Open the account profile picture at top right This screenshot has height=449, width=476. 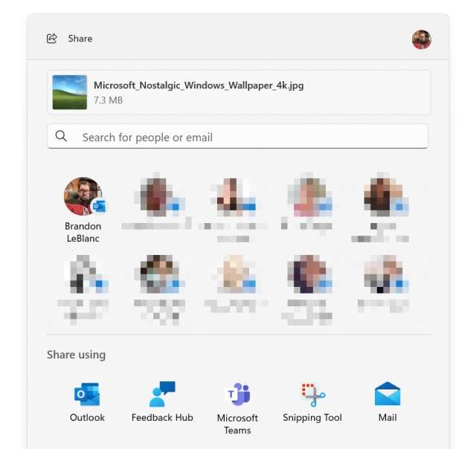coord(422,39)
